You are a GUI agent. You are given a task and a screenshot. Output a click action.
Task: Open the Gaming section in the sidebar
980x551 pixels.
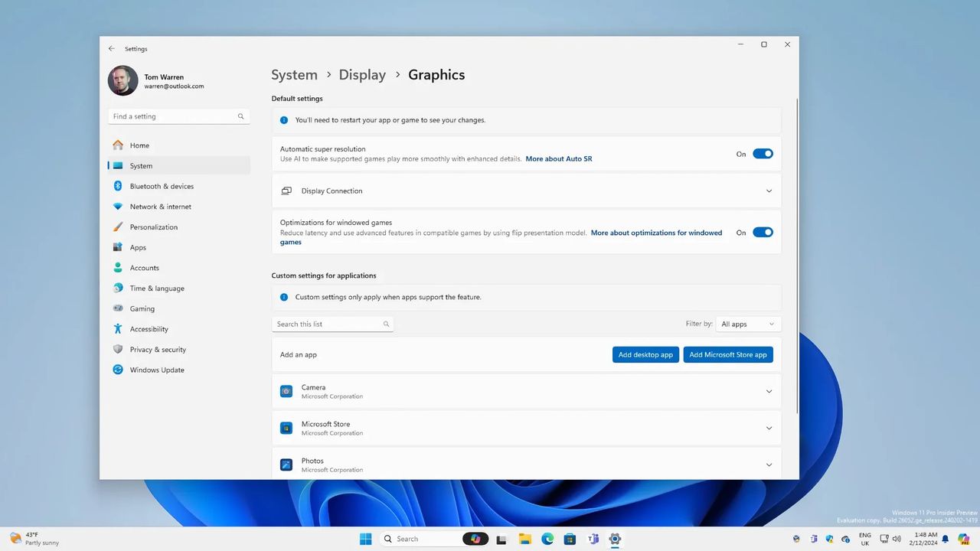(x=142, y=308)
